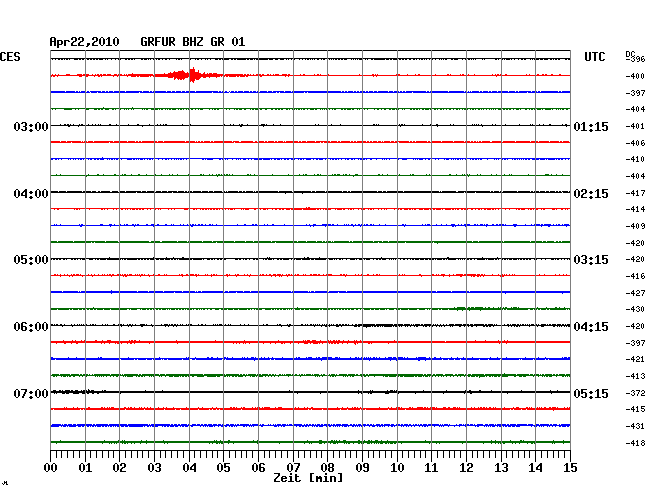Select minute tick label 11 on bottom axis
Image resolution: width=650 pixels, height=494 pixels.
[x=431, y=468]
